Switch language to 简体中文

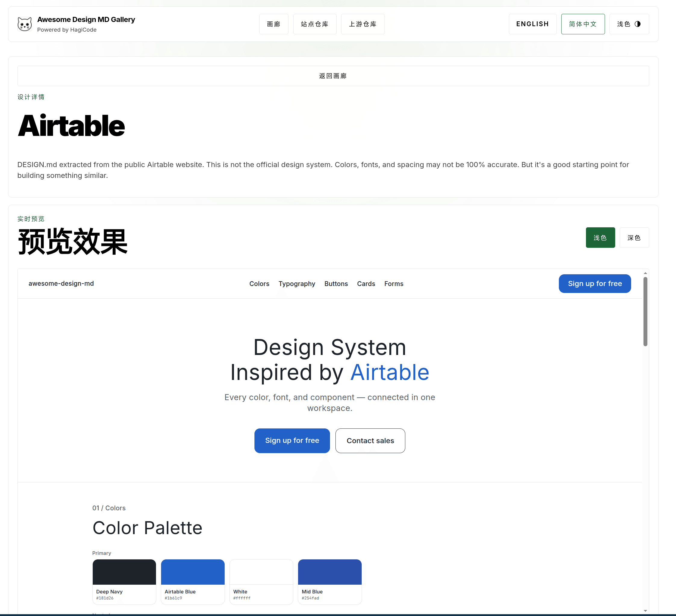[x=583, y=24]
